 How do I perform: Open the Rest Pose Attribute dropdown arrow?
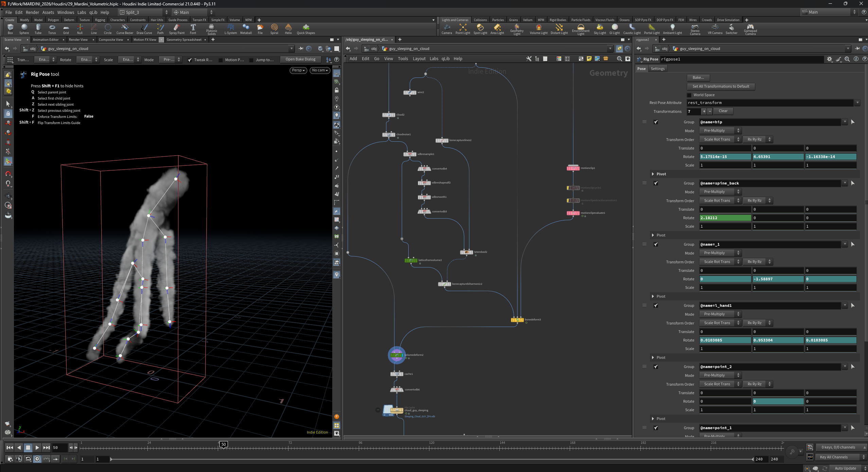click(x=857, y=103)
